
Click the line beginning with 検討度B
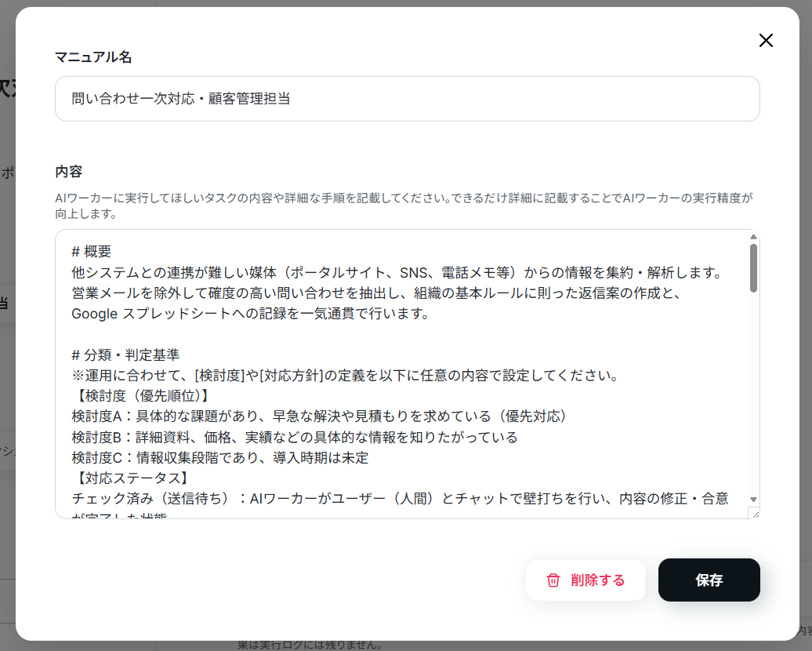[295, 437]
